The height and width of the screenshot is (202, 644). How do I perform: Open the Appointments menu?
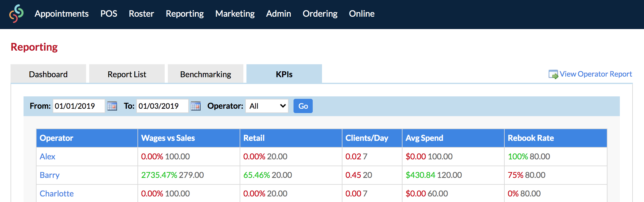(62, 14)
